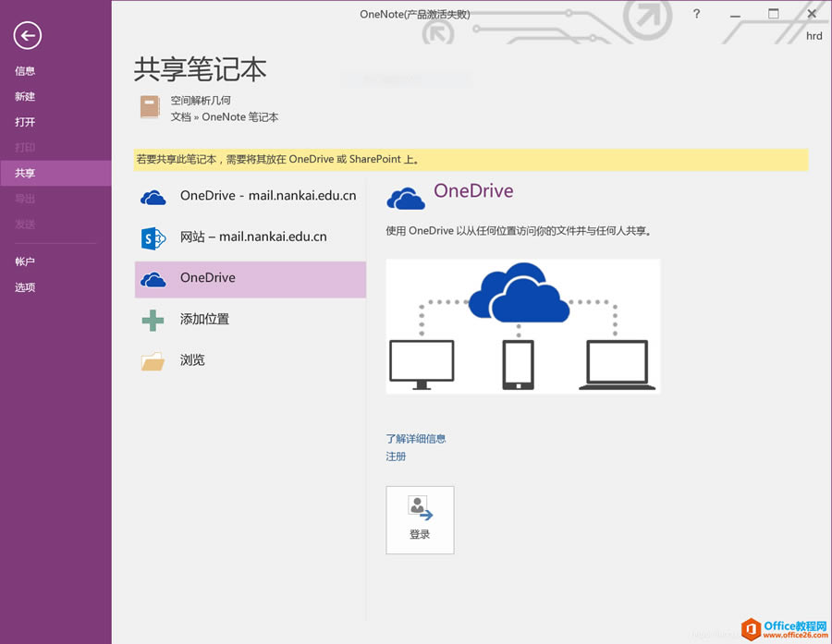
Task: Open the 新建 section
Action: 25,96
